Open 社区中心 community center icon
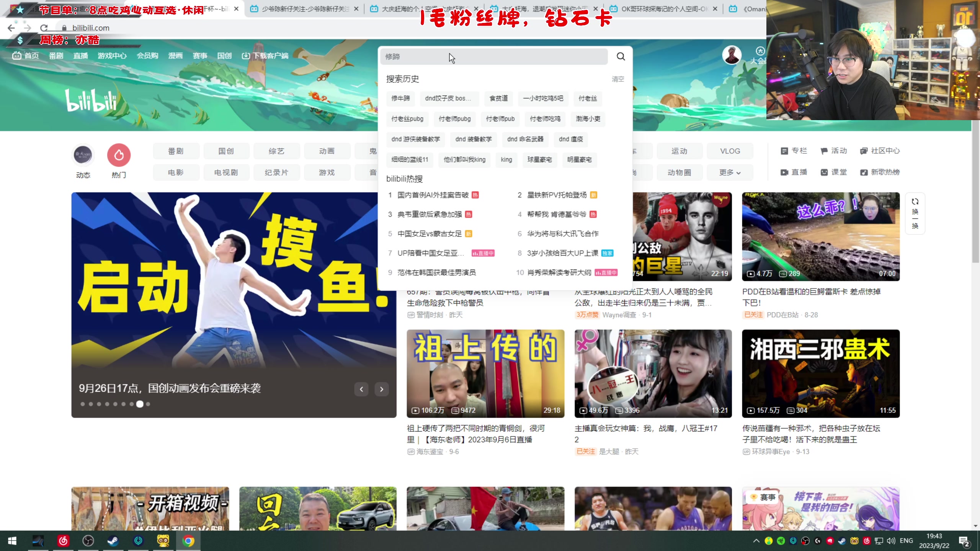Viewport: 980px width, 551px height. (864, 150)
